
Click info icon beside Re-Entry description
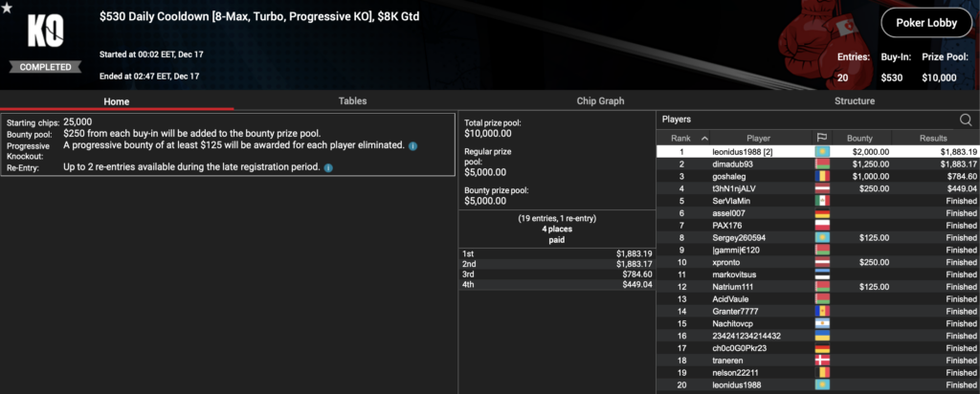[x=328, y=167]
